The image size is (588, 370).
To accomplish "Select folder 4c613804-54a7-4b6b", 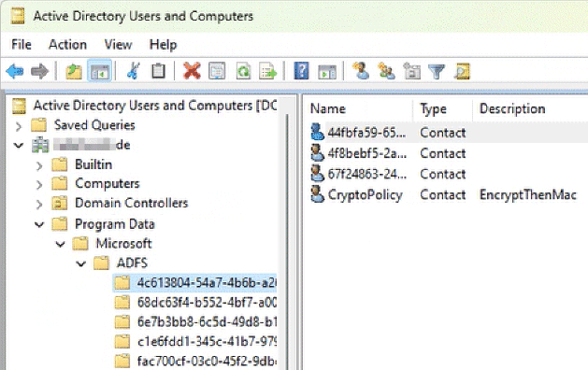I will (x=207, y=282).
